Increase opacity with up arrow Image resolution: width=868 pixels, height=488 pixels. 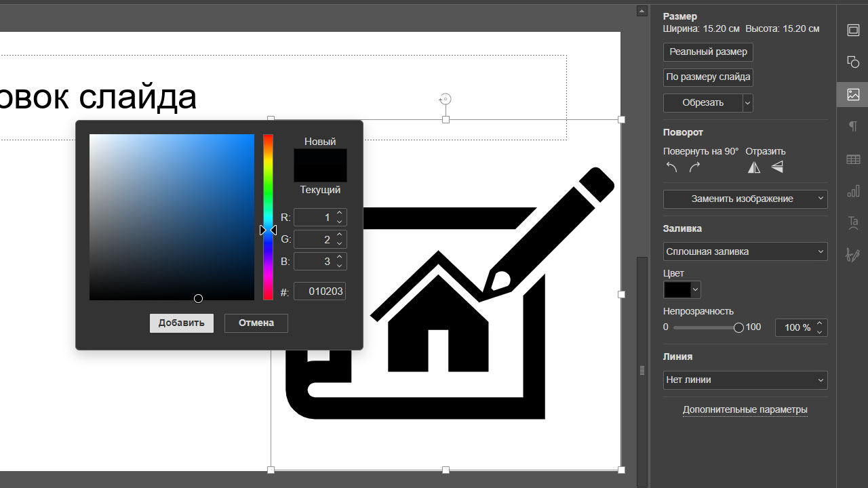(820, 323)
